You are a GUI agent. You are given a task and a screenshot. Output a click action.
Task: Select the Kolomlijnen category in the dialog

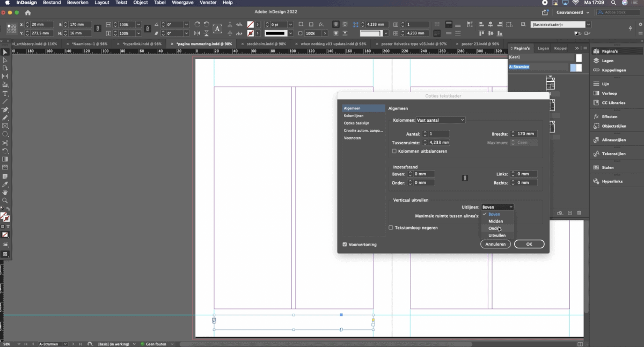pos(354,115)
